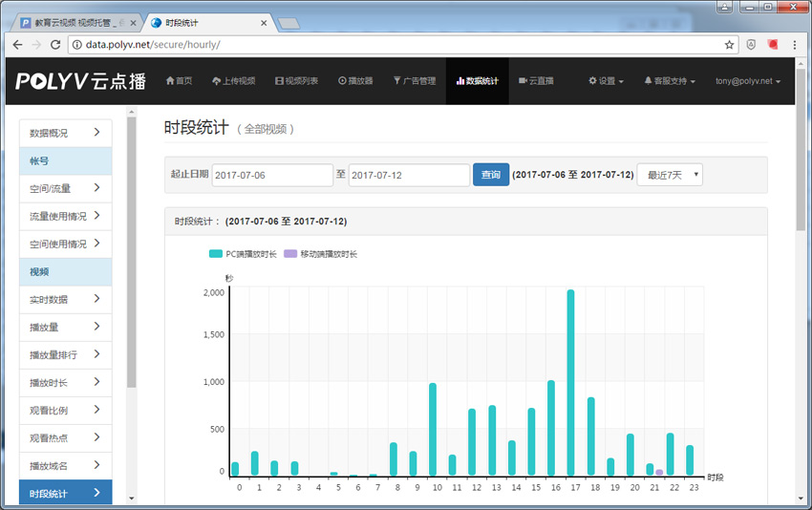Image resolution: width=812 pixels, height=510 pixels.
Task: Click the tallest bar at hour 17
Action: [570, 382]
